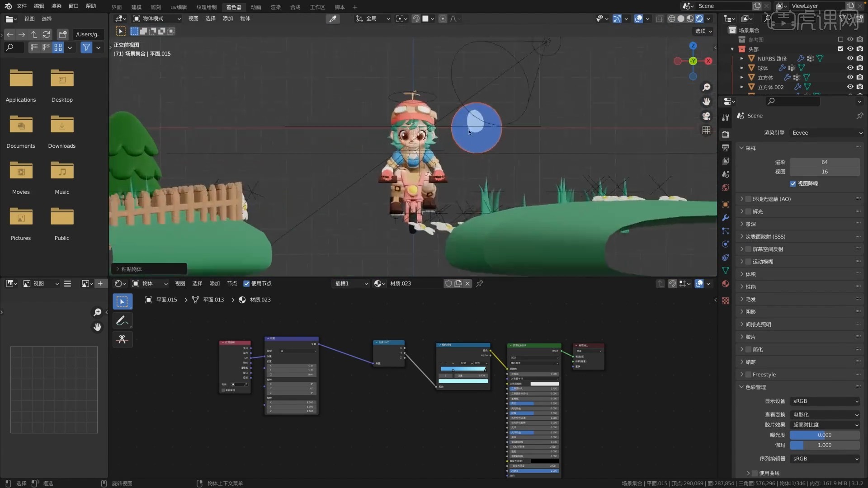The image size is (868, 488).
Task: Open the View Layer properties tab
Action: 726,161
